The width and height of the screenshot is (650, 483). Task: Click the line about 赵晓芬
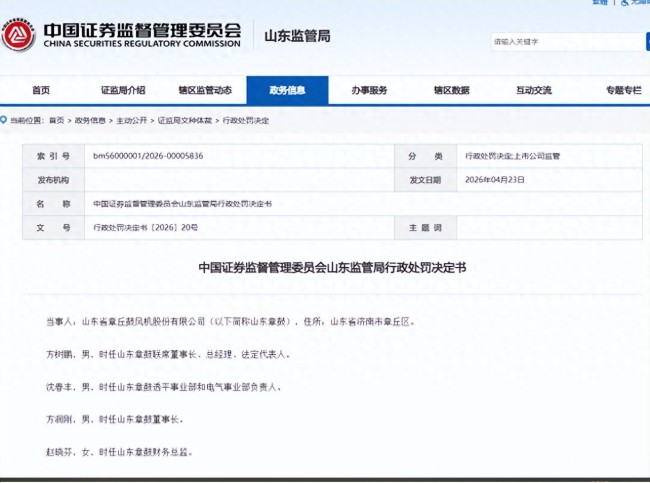click(x=119, y=452)
